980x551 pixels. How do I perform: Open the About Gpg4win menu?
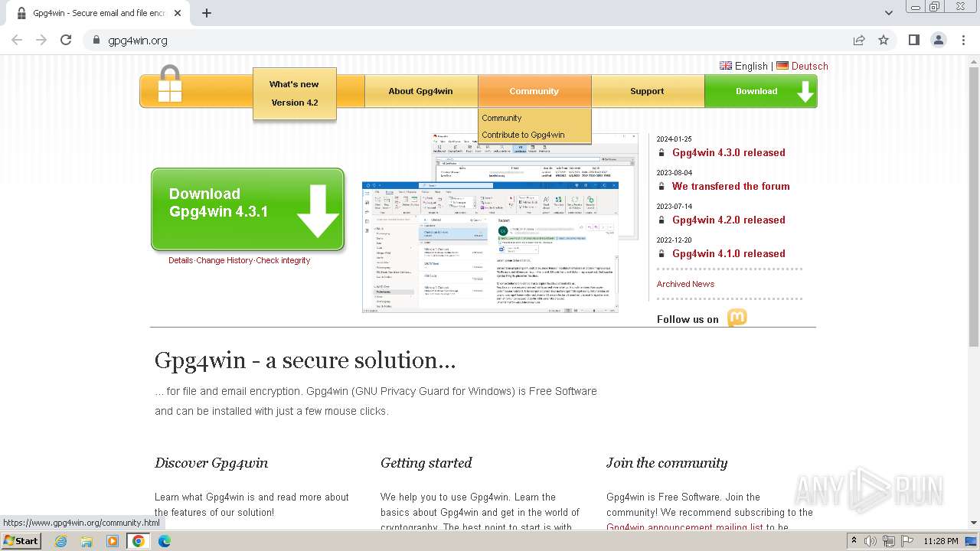pos(420,91)
